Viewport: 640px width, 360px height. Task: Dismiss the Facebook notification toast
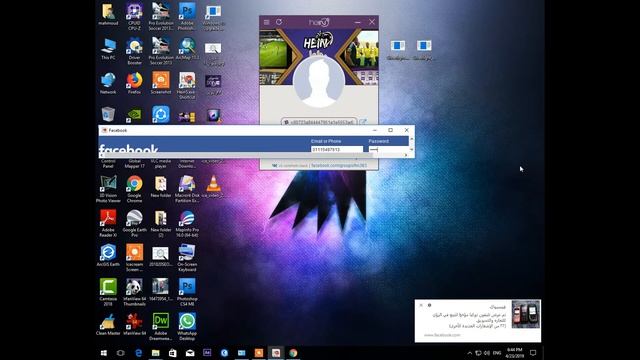tap(421, 305)
